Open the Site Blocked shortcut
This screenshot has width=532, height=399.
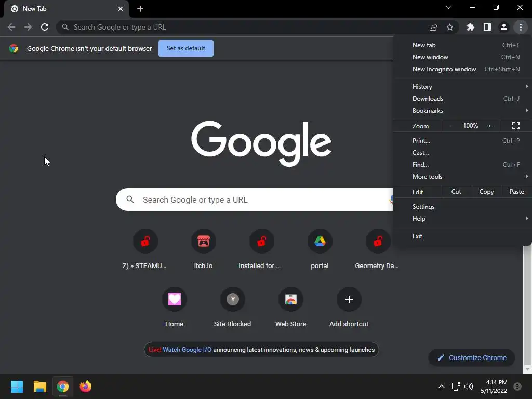[232, 308]
